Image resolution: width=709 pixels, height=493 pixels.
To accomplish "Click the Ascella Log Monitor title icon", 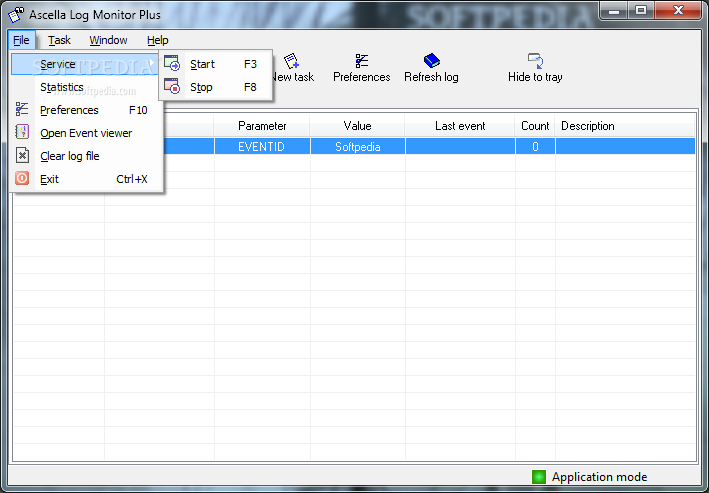I will [x=16, y=14].
